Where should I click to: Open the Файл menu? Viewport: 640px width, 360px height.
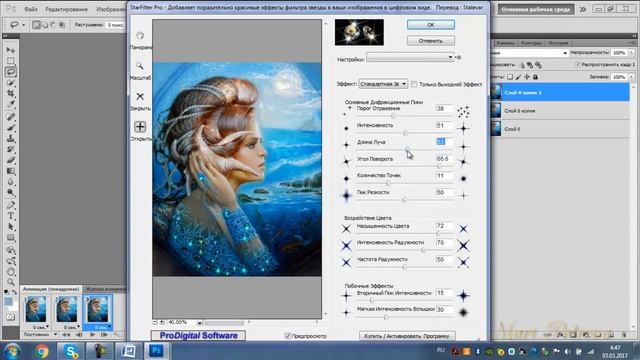point(31,9)
